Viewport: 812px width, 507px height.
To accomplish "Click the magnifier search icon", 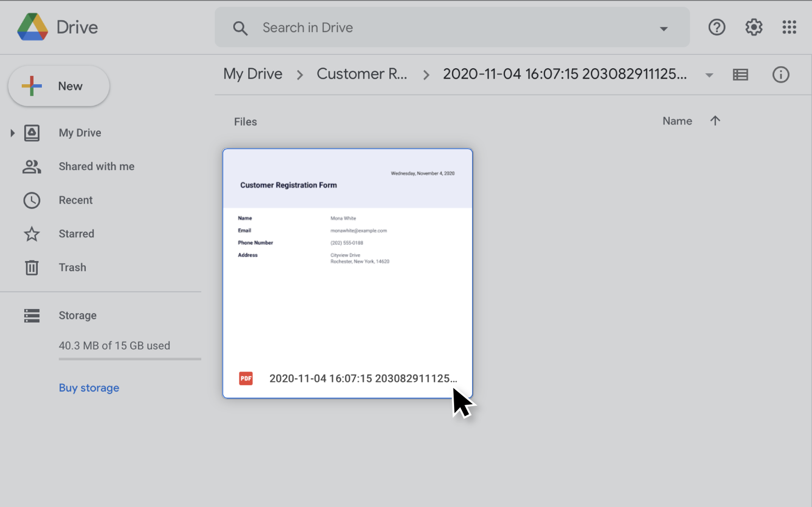I will pyautogui.click(x=240, y=28).
